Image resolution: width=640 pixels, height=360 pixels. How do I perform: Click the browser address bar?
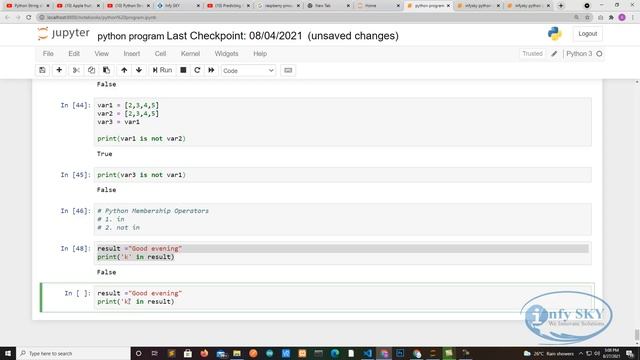[306, 18]
